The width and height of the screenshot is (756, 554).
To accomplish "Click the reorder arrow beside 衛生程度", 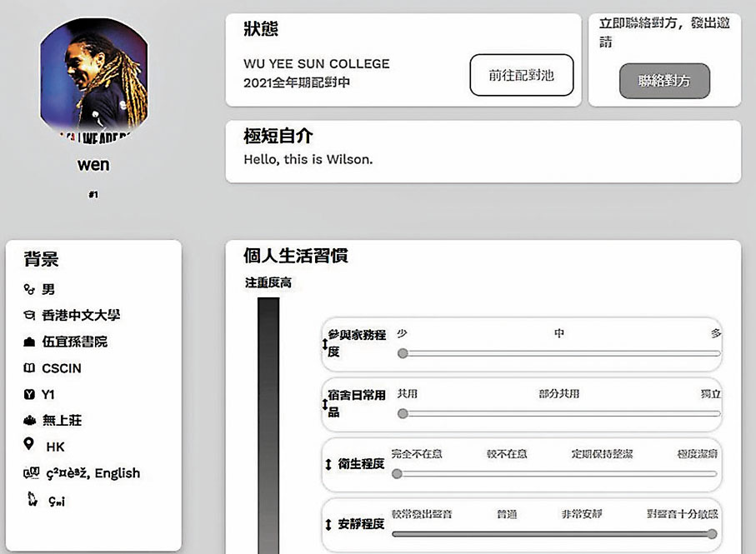I will click(328, 464).
